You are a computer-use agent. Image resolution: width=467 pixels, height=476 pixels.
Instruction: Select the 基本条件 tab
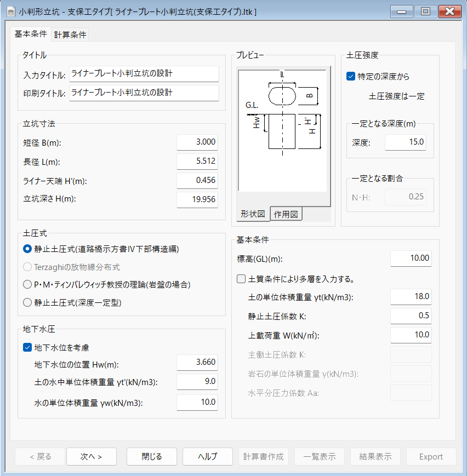[x=31, y=34]
